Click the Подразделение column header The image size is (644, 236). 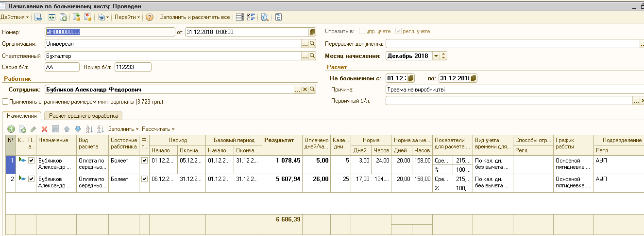tap(619, 140)
